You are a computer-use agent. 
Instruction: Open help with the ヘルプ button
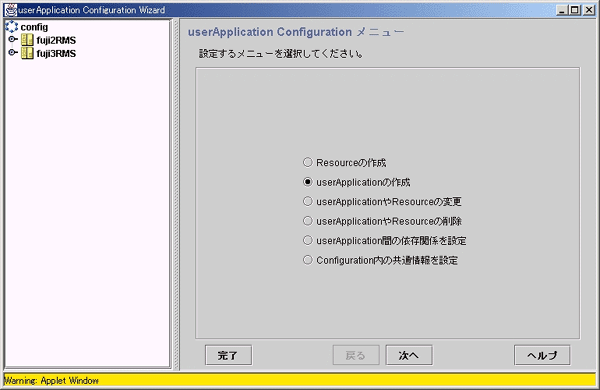542,355
